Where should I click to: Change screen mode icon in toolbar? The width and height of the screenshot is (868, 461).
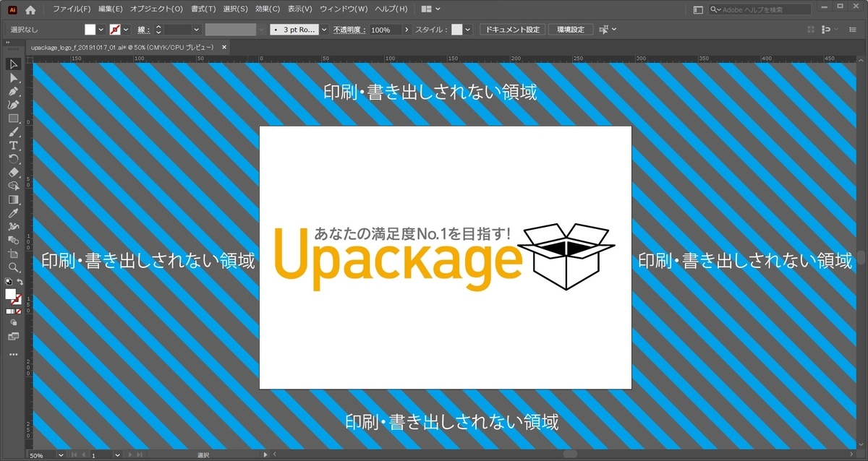13,337
